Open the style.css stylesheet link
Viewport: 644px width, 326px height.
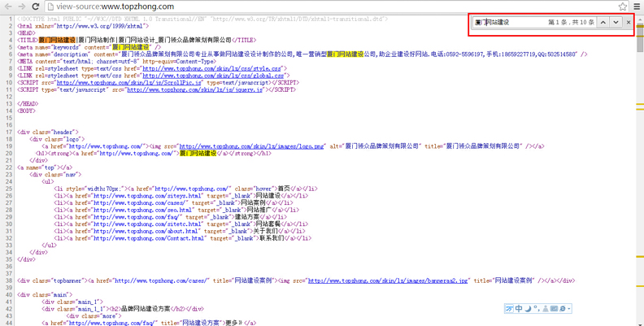coord(212,68)
